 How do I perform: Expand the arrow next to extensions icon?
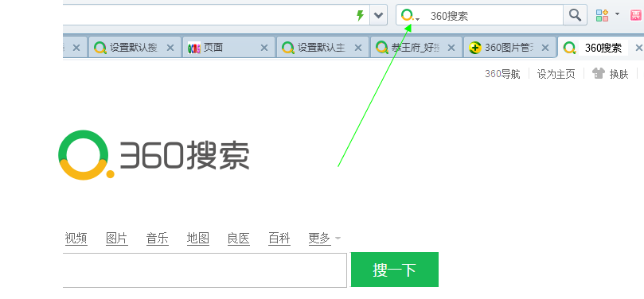[617, 14]
